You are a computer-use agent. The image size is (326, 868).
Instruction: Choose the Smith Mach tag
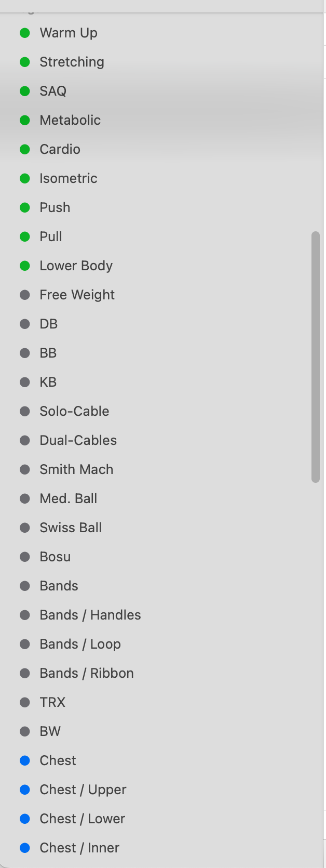tap(76, 470)
